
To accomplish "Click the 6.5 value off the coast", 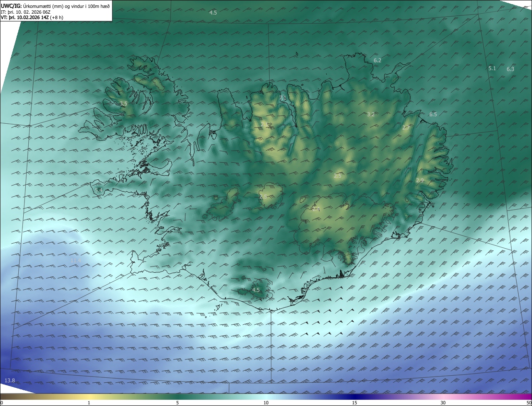I will 433,114.
